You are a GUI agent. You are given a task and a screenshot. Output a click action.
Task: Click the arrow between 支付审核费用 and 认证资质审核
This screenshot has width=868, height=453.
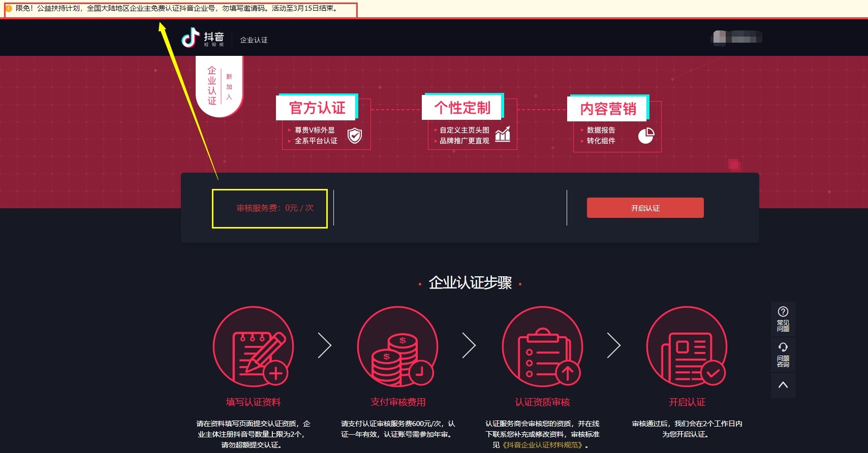[x=469, y=346]
